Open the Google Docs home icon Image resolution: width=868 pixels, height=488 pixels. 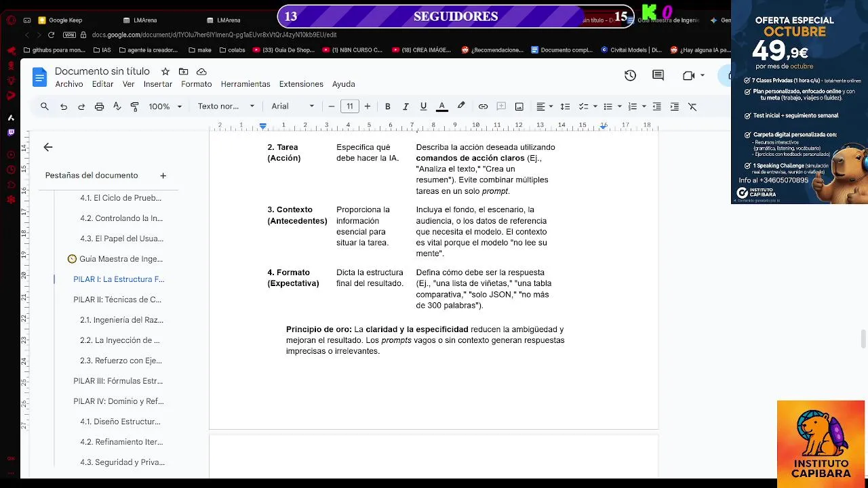pos(39,77)
